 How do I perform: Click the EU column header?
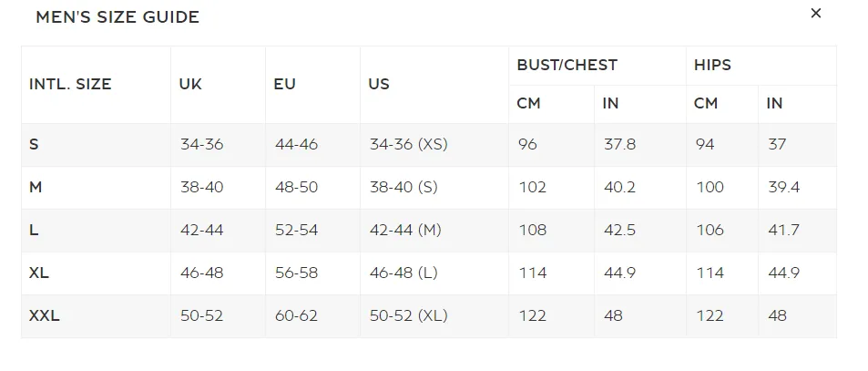pyautogui.click(x=285, y=84)
